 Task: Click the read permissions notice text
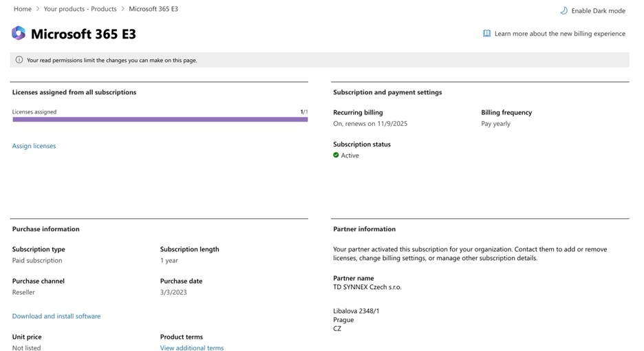click(x=111, y=61)
